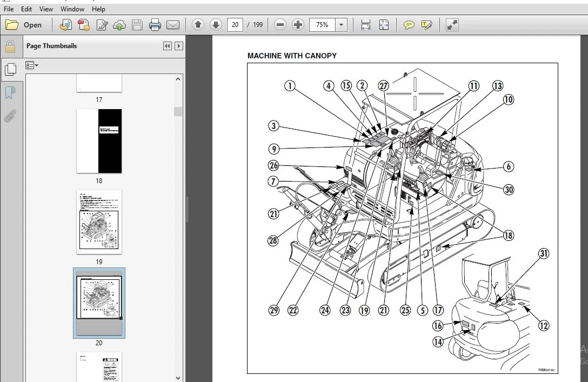The height and width of the screenshot is (382, 588).
Task: Select the page 17 thumbnail
Action: (99, 83)
